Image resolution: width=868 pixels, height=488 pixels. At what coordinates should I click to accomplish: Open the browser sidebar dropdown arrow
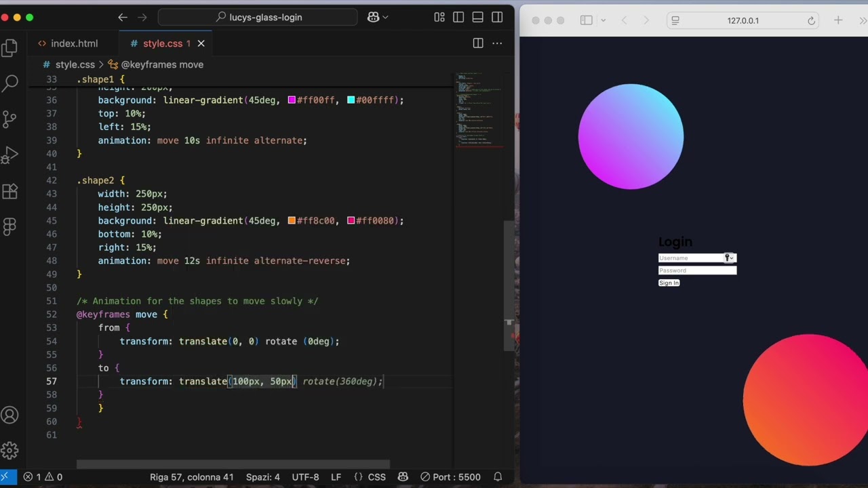[603, 20]
